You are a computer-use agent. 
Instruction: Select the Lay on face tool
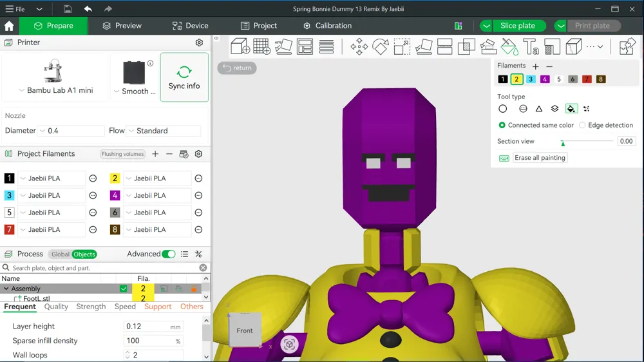(424, 46)
